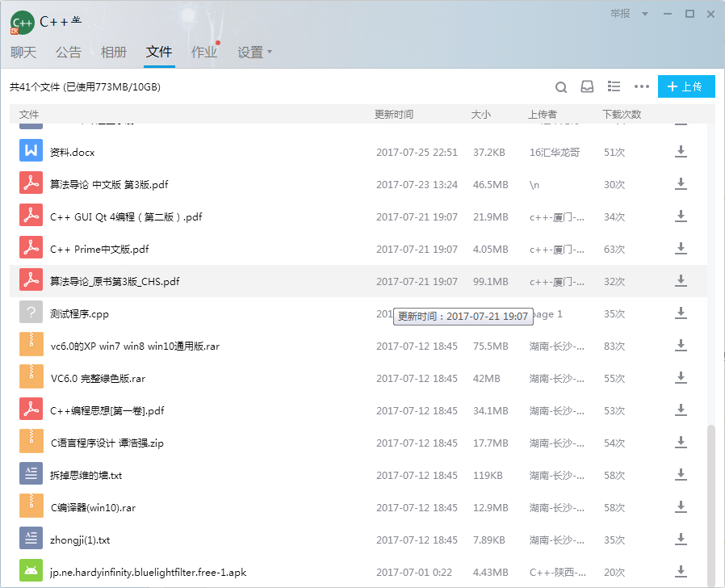Click archive icon of VC6.0 完整绿色版.rar

31,376
